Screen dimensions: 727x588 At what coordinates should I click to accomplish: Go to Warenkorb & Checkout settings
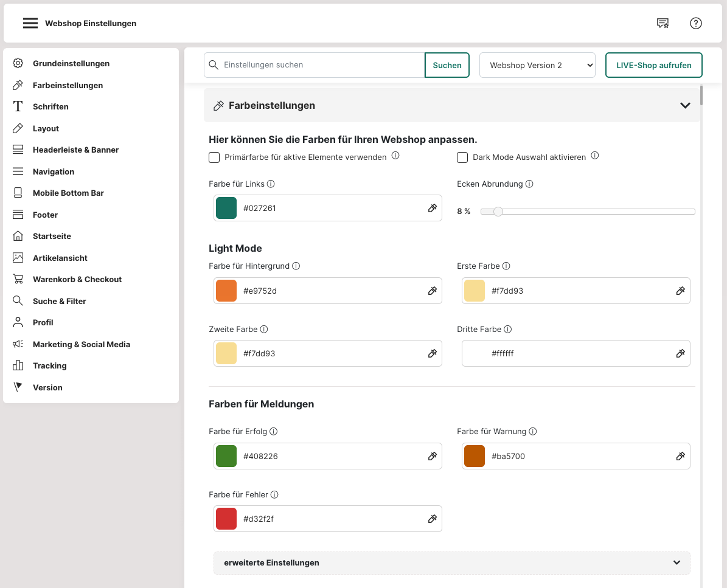77,279
